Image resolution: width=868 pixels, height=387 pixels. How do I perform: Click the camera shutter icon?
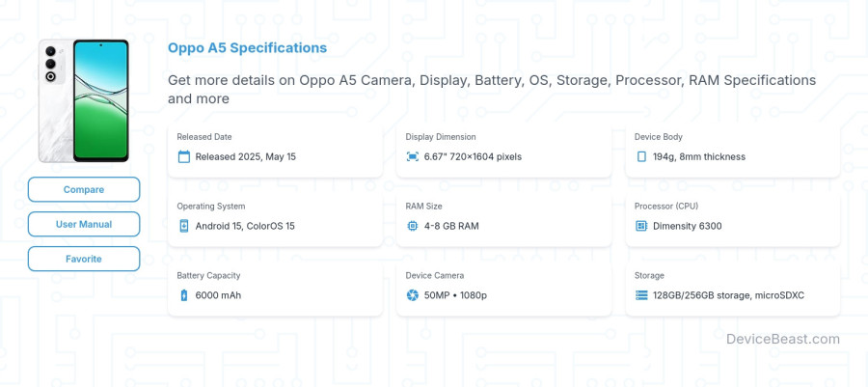[413, 295]
